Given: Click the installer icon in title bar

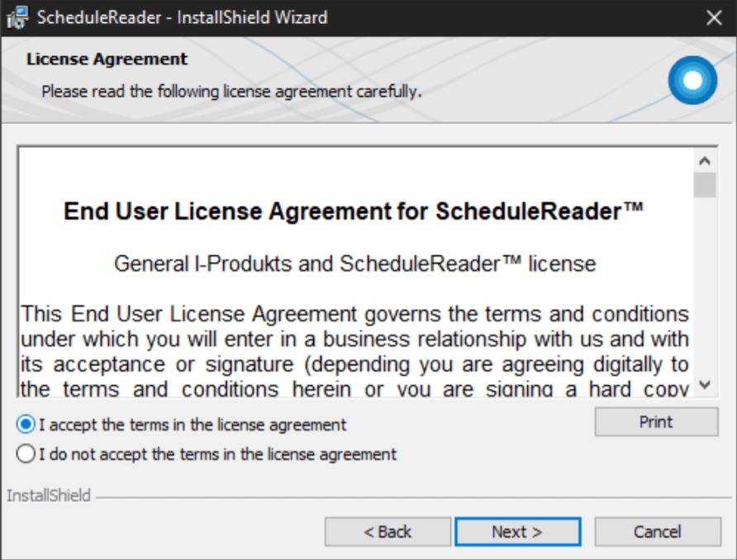Looking at the screenshot, I should [17, 18].
